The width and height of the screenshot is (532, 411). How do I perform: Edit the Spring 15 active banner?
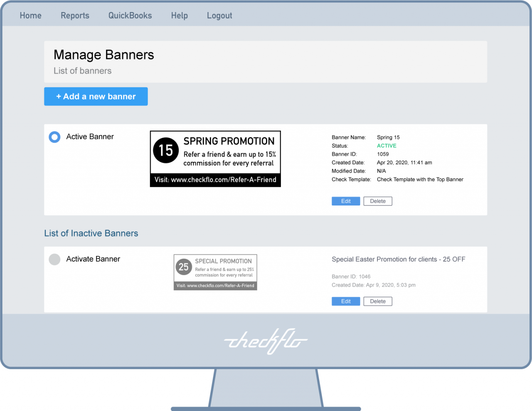pos(346,201)
